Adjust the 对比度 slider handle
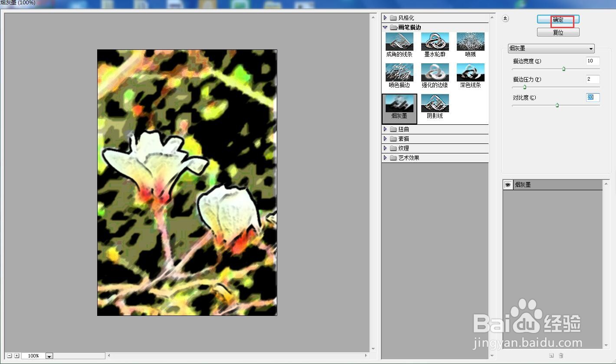The height and width of the screenshot is (364, 616). tap(557, 105)
